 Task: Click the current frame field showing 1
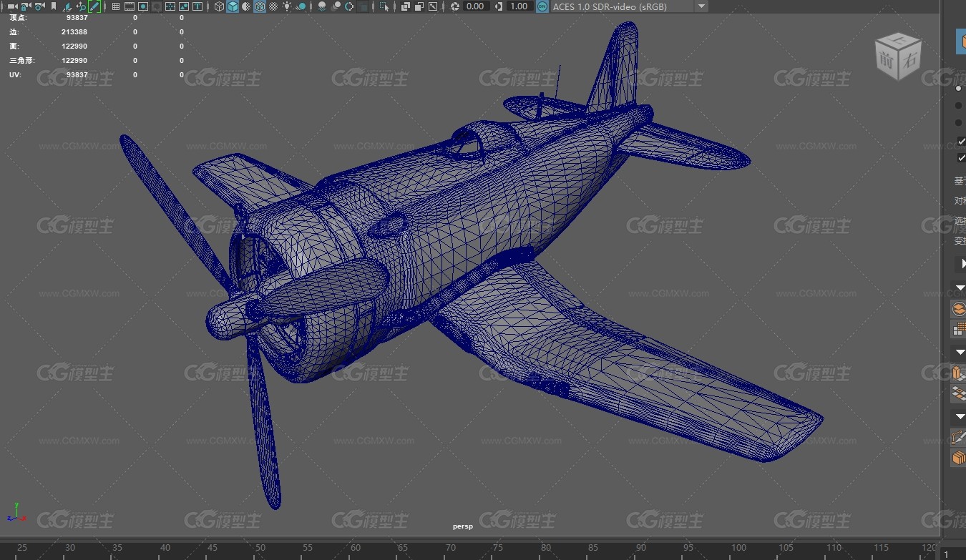[x=952, y=554]
